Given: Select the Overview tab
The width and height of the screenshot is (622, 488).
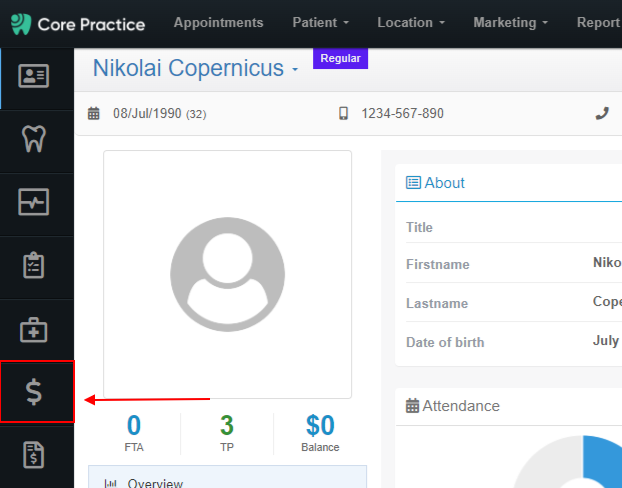Looking at the screenshot, I should tap(227, 477).
